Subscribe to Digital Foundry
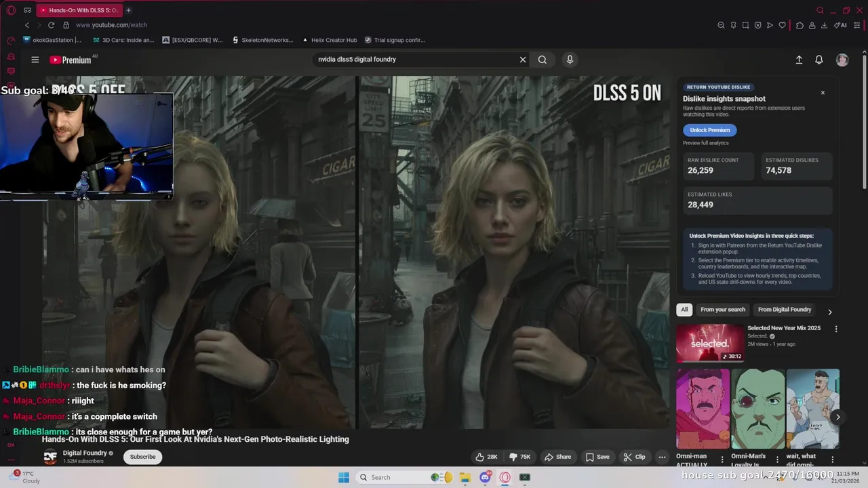This screenshot has width=868, height=488. click(142, 457)
